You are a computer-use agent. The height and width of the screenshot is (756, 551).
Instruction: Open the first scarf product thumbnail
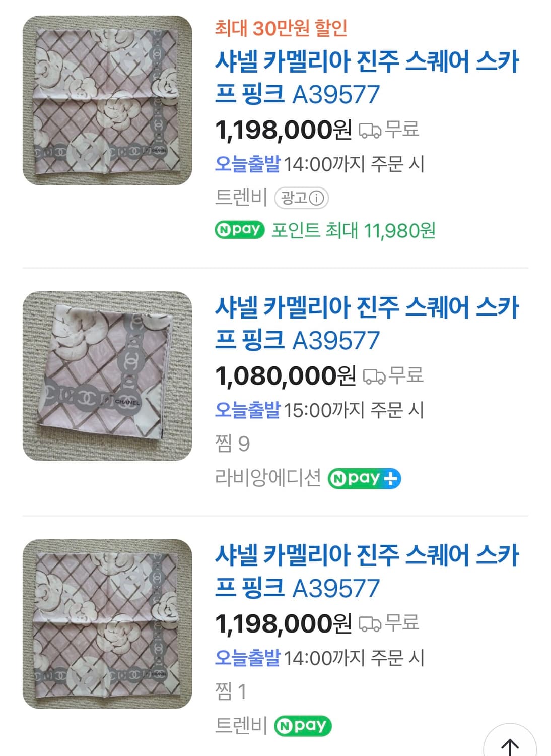point(107,100)
